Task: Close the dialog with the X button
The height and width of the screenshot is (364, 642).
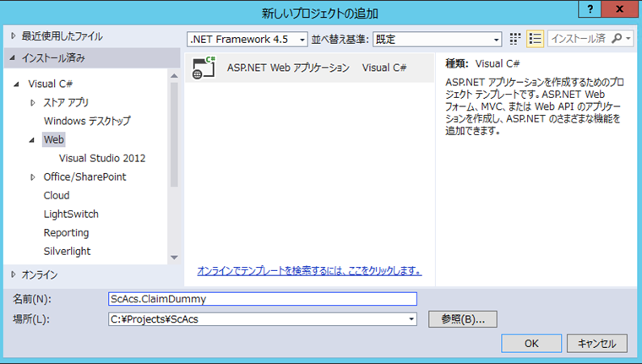Action: click(x=620, y=9)
